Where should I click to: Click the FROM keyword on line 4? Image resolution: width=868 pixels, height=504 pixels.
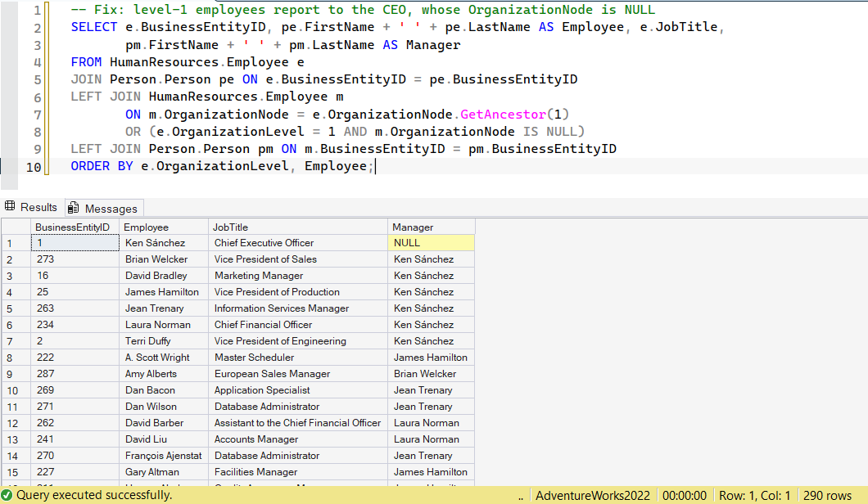tap(86, 61)
